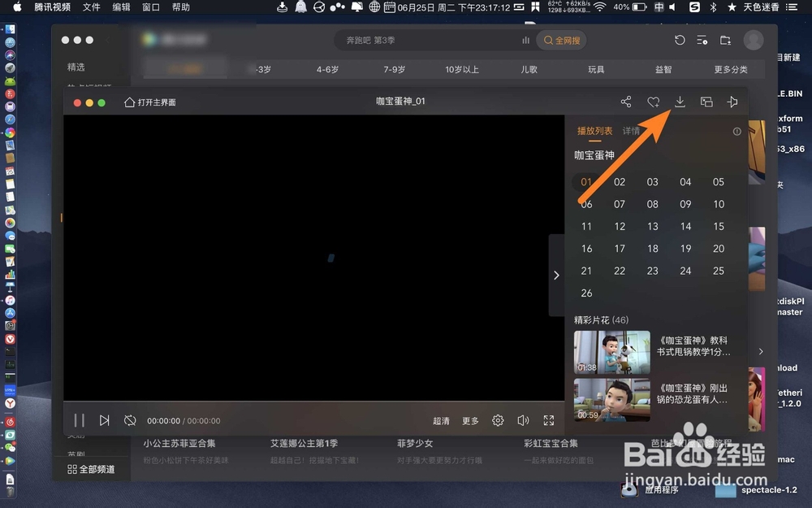Screen dimensions: 812x508
Task: Enter fullscreen mode
Action: coord(548,420)
